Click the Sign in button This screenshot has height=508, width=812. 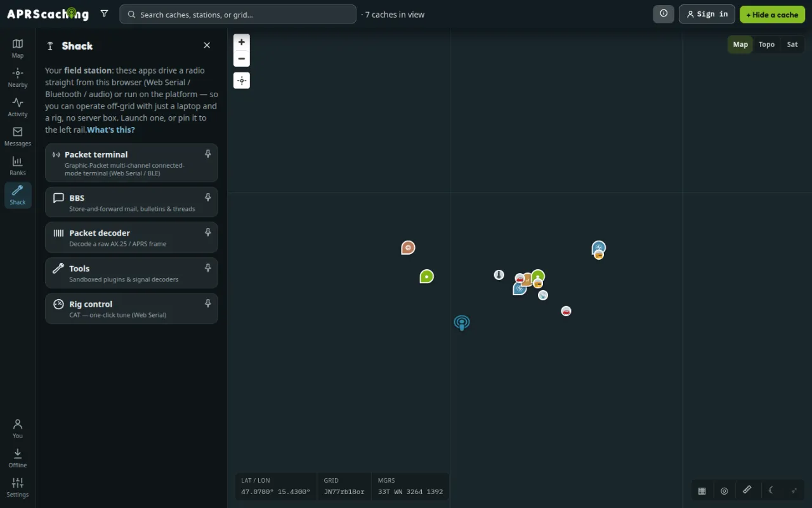click(x=707, y=14)
